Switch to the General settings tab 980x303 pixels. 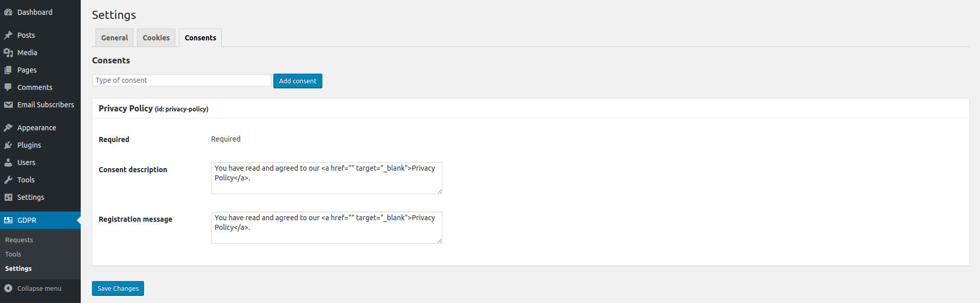pos(114,38)
